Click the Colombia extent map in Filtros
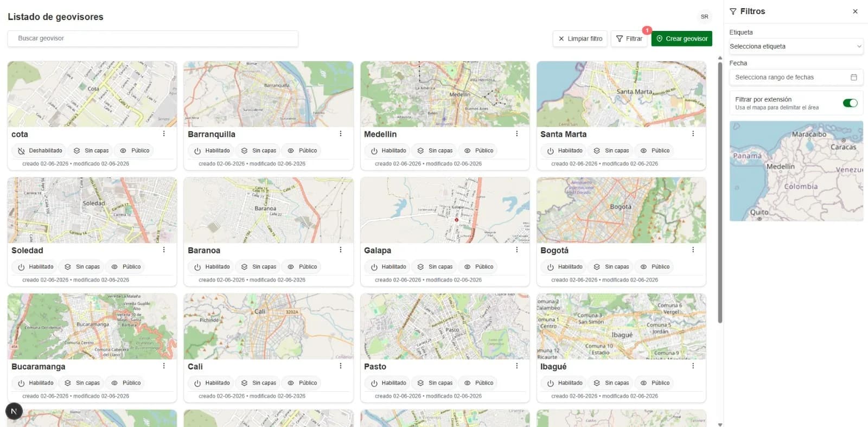This screenshot has height=427, width=868. (796, 171)
